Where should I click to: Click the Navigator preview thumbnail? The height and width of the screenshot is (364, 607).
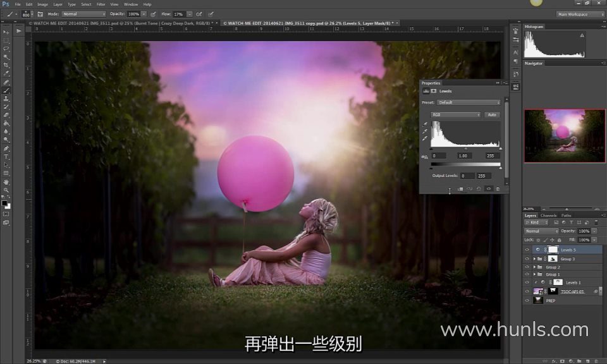(565, 136)
